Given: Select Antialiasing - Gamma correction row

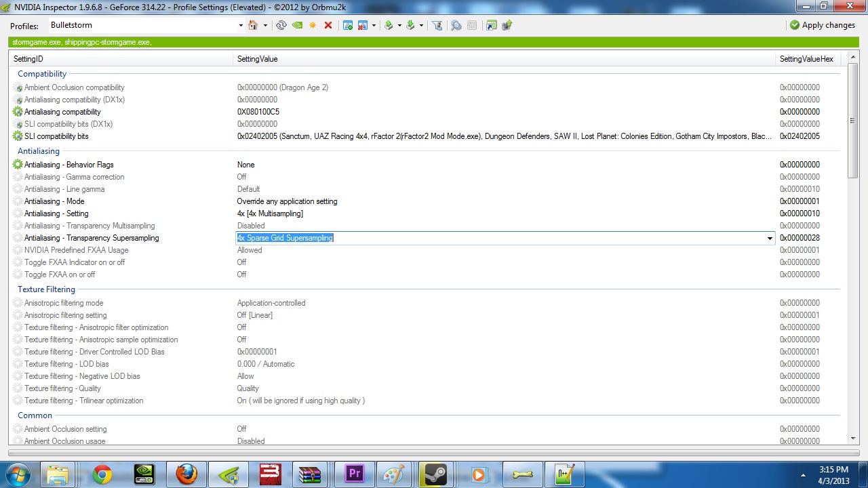Looking at the screenshot, I should click(x=427, y=177).
